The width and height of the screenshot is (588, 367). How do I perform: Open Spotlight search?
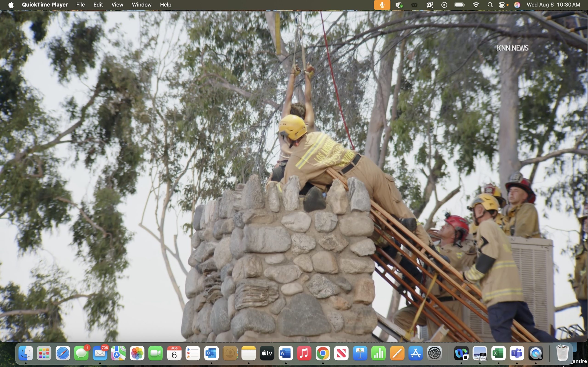click(x=490, y=5)
